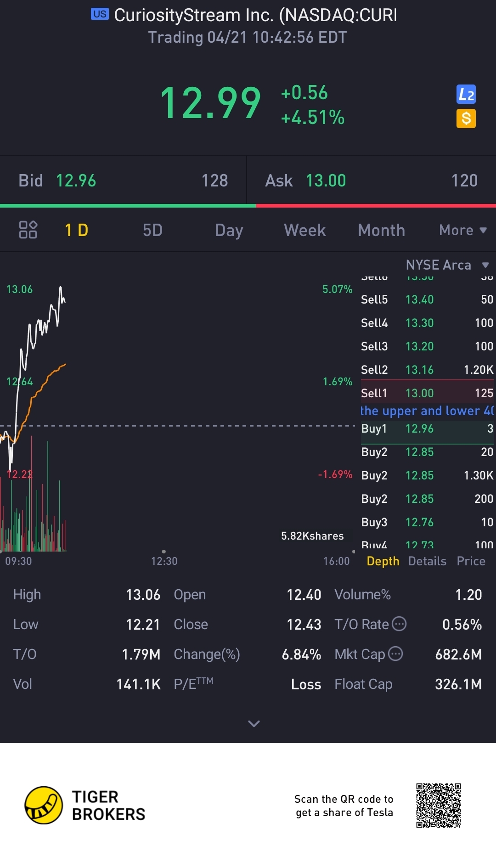Image resolution: width=496 pixels, height=868 pixels.
Task: Select the 1 D chart tab
Action: (76, 230)
